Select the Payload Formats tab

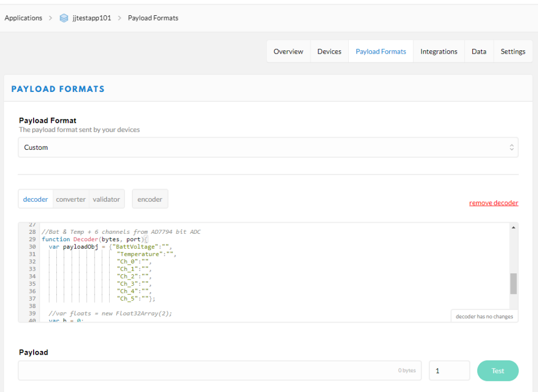coord(381,51)
